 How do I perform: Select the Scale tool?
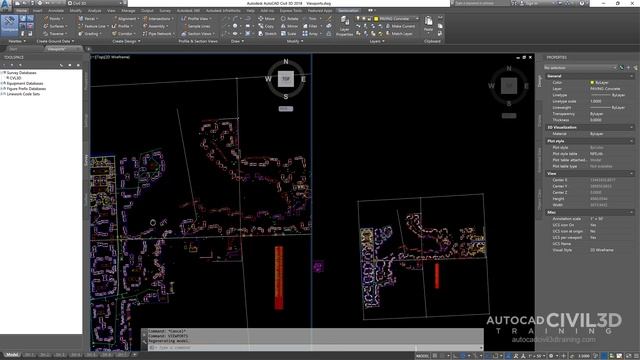[289, 34]
